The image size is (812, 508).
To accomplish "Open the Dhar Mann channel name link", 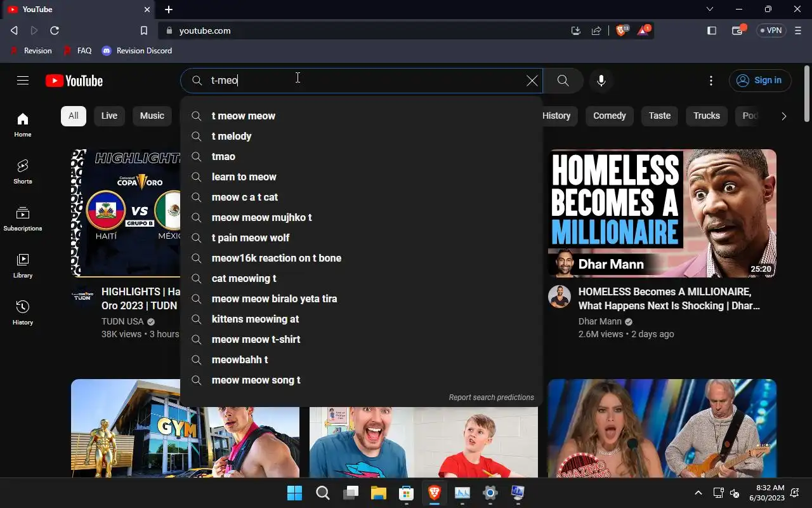I will coord(600,321).
